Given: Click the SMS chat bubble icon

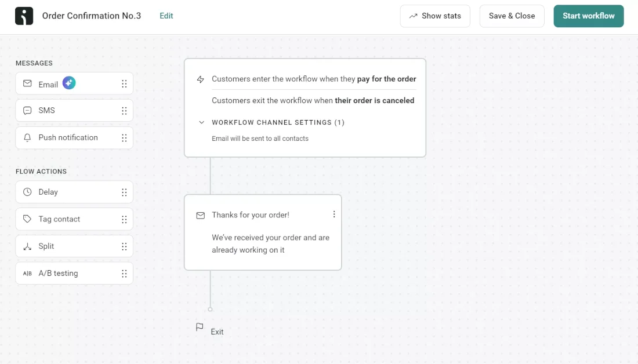Looking at the screenshot, I should click(x=27, y=110).
